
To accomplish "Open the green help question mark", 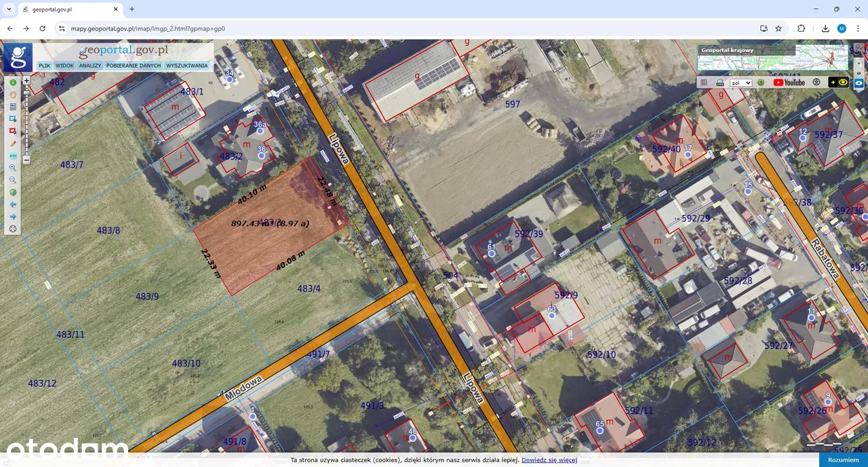I will pos(761,83).
